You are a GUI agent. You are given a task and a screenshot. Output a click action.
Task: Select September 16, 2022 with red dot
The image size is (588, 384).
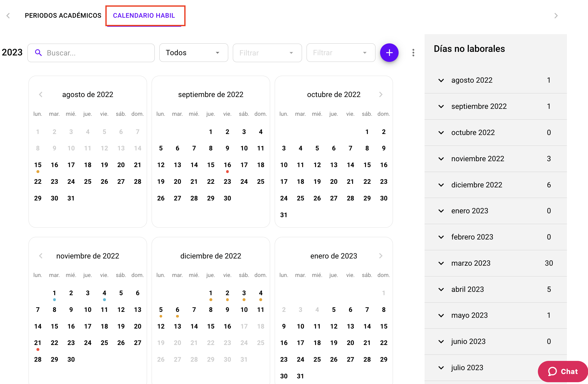pos(227,165)
